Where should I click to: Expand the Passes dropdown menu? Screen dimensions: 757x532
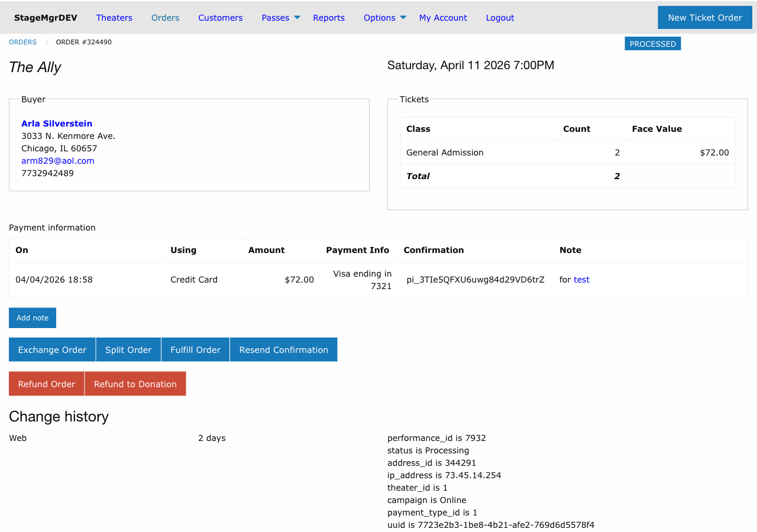281,18
